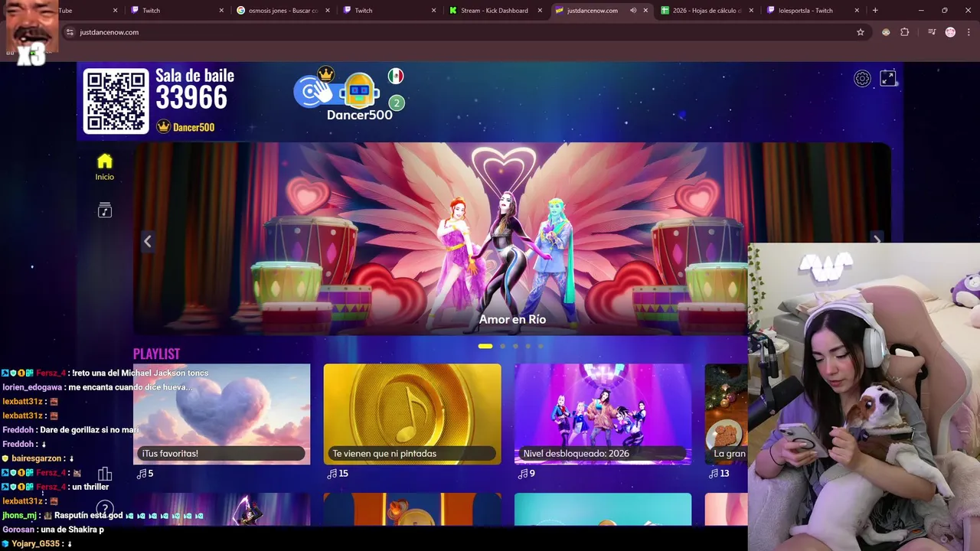The image size is (980, 551).
Task: Open the partially visible La gran playlist
Action: coord(726,414)
